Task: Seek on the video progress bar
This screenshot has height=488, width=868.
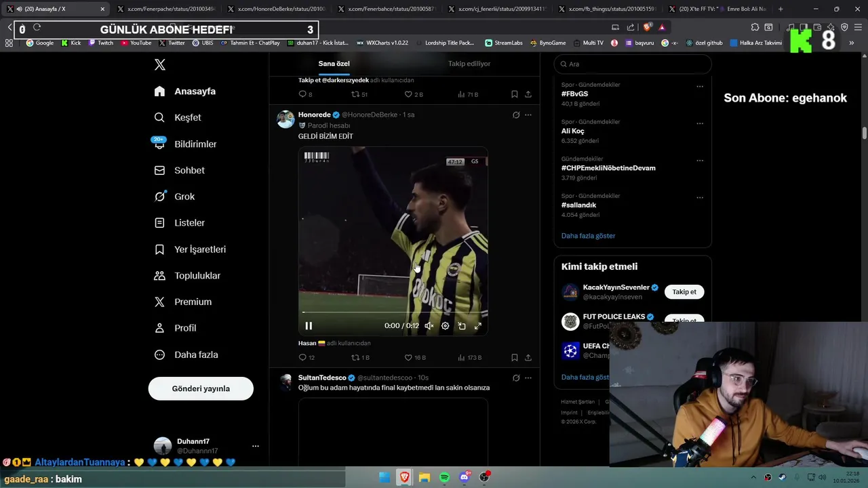Action: point(393,312)
